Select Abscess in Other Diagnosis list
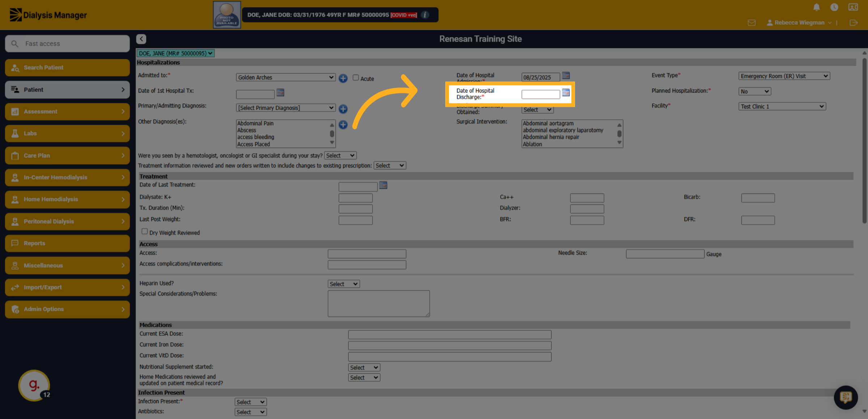Screen dimensions: 868x419 (247, 130)
